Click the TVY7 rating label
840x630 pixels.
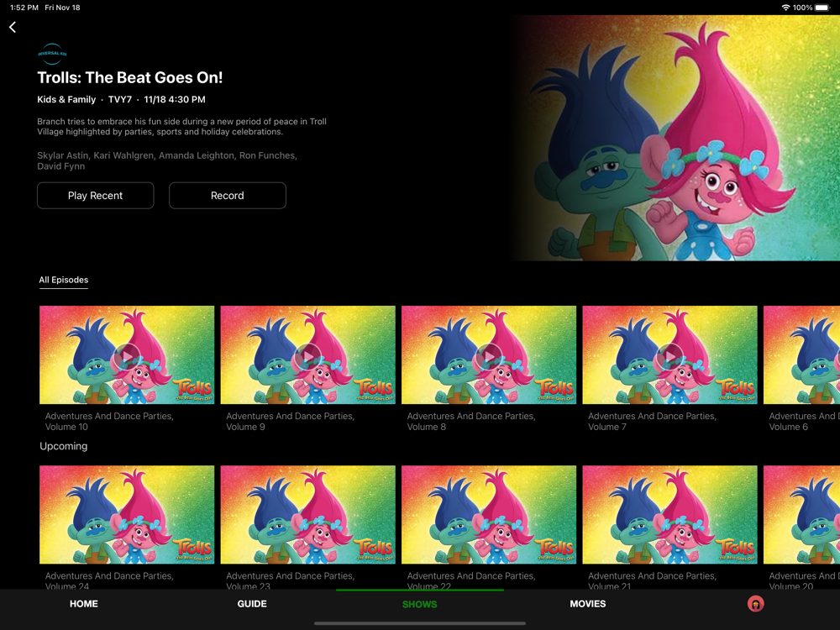pos(120,100)
